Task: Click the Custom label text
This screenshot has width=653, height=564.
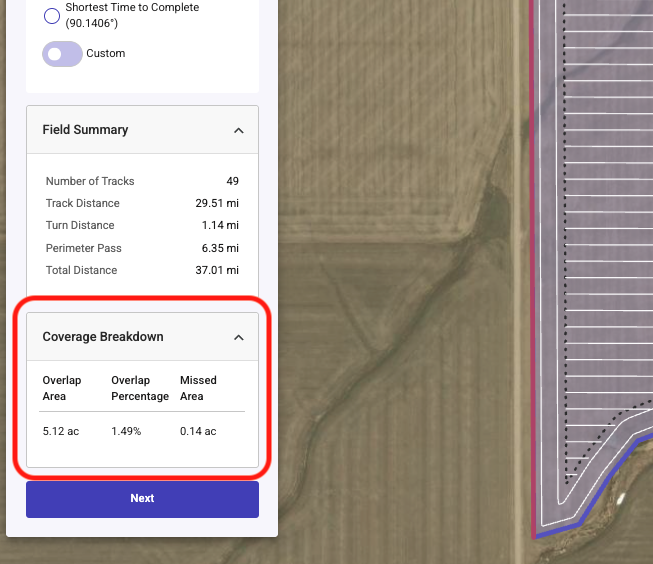Action: pos(105,53)
